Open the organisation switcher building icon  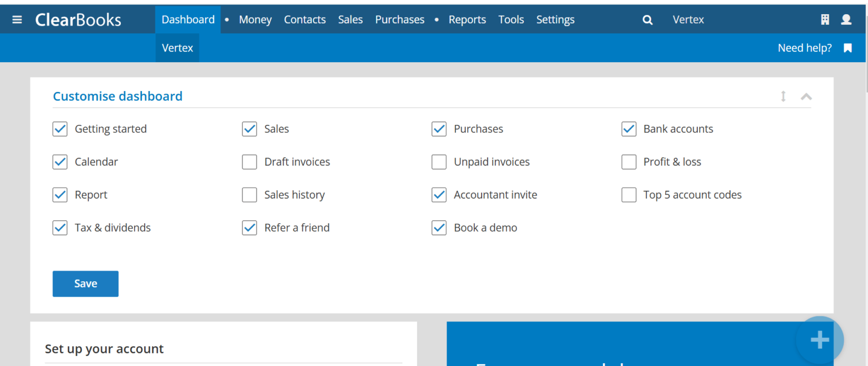click(824, 19)
